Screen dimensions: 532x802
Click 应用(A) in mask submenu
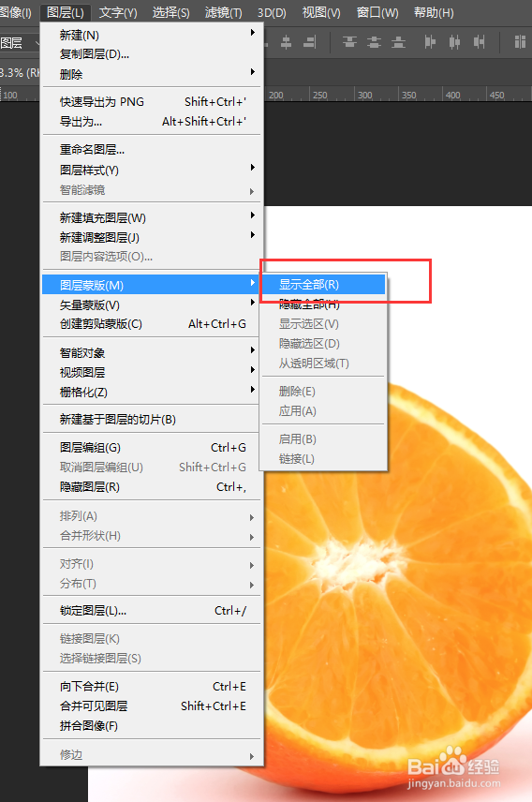323,411
